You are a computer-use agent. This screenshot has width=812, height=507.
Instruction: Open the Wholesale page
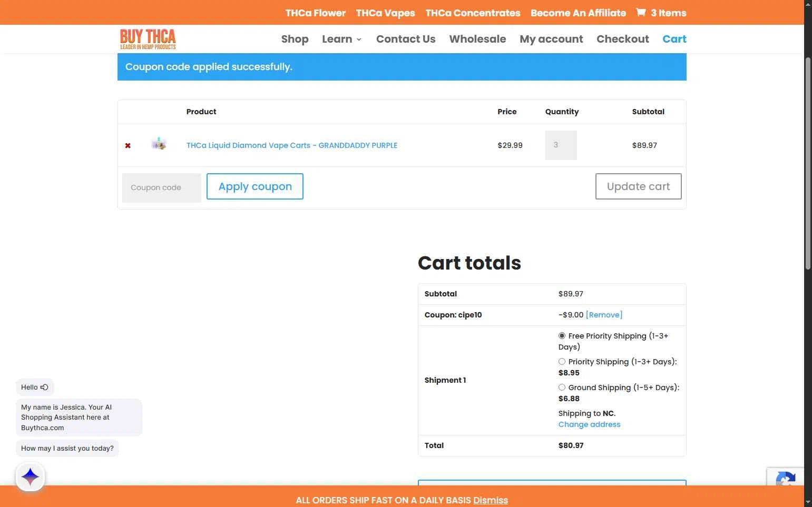pos(477,39)
